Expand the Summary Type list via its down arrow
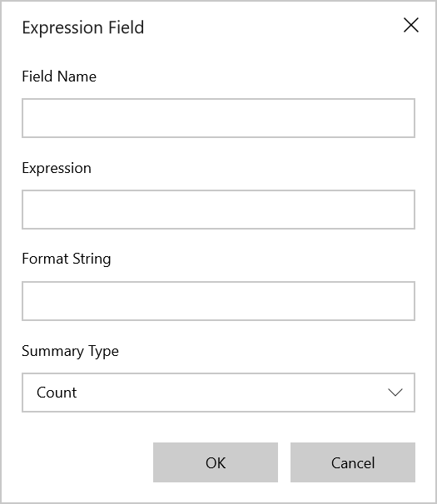Image resolution: width=437 pixels, height=504 pixels. click(x=395, y=393)
